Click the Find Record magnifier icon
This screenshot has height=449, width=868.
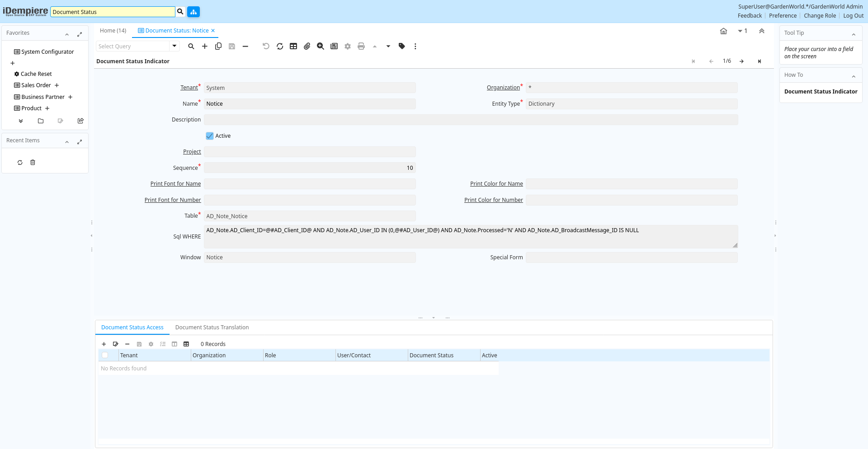coord(191,46)
